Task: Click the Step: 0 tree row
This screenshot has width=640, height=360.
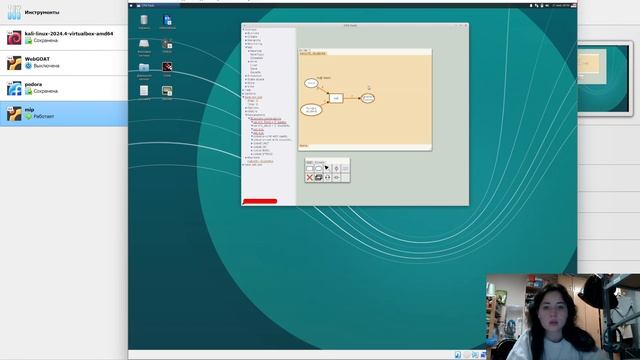Action: (253, 100)
